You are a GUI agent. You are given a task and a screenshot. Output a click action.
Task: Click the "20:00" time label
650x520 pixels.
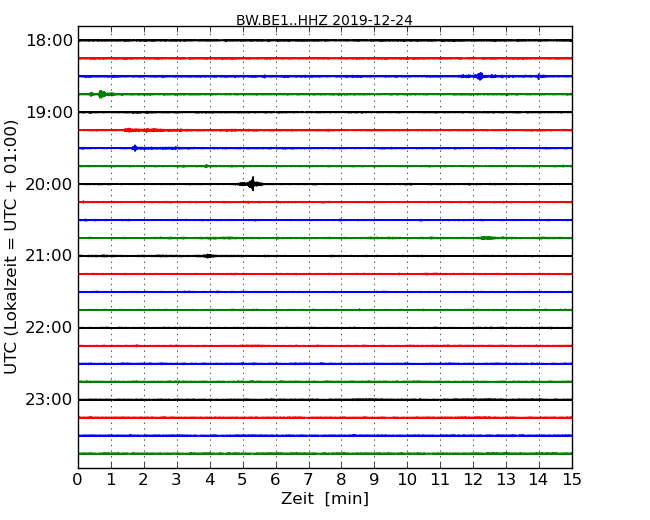(49, 184)
